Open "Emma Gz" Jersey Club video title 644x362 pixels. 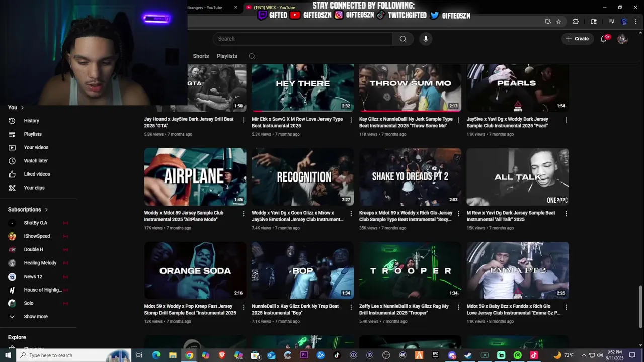coord(513,310)
